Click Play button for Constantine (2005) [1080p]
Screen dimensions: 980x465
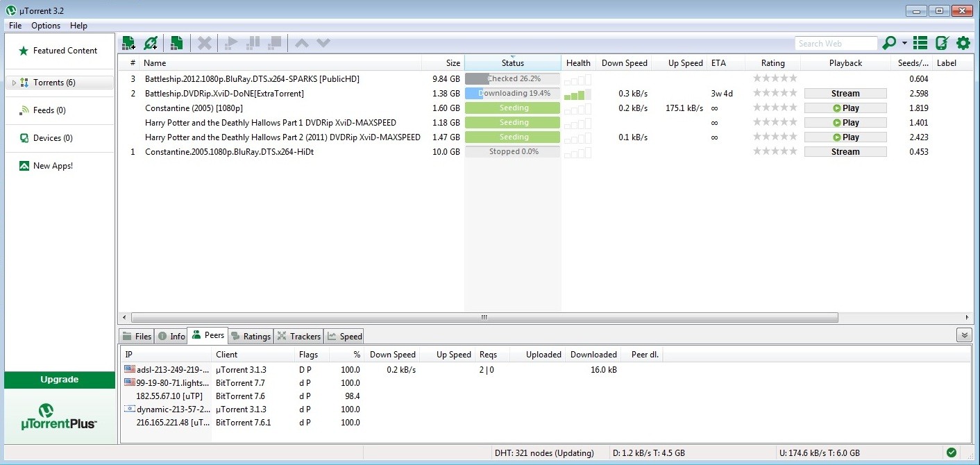[x=845, y=108]
